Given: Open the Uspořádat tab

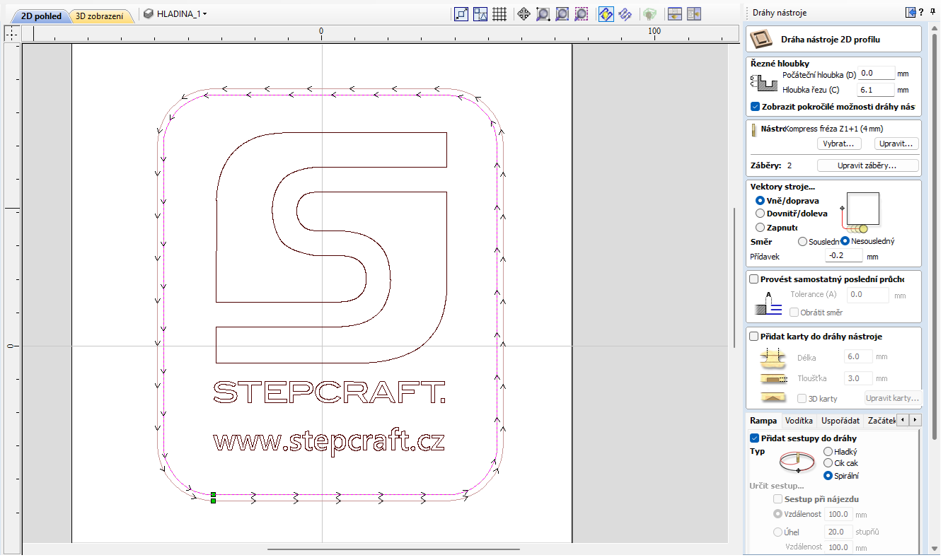Looking at the screenshot, I should click(x=840, y=421).
